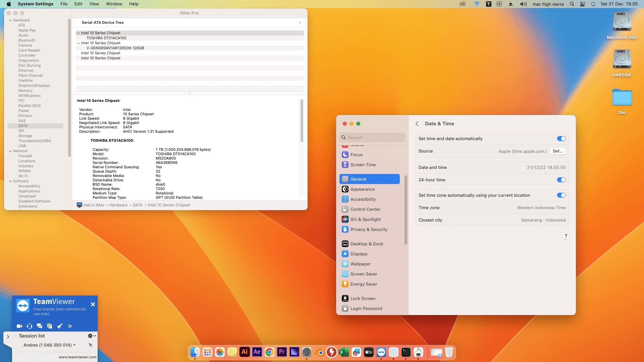Click the Wi-Fi icon in menu bar
This screenshot has width=644, height=362.
477,4
